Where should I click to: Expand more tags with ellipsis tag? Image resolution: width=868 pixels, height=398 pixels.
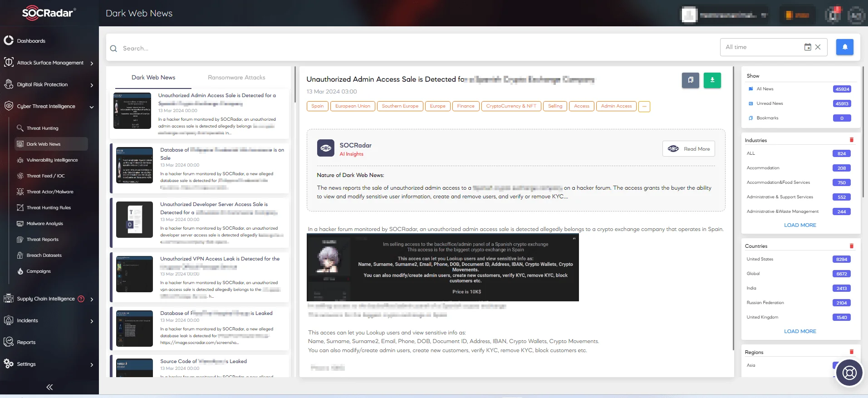[644, 106]
